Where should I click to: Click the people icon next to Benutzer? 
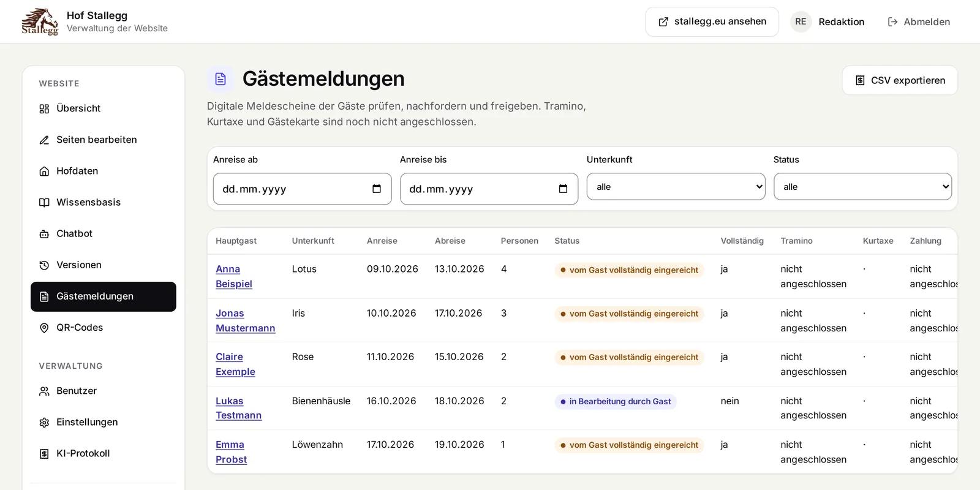click(x=44, y=391)
